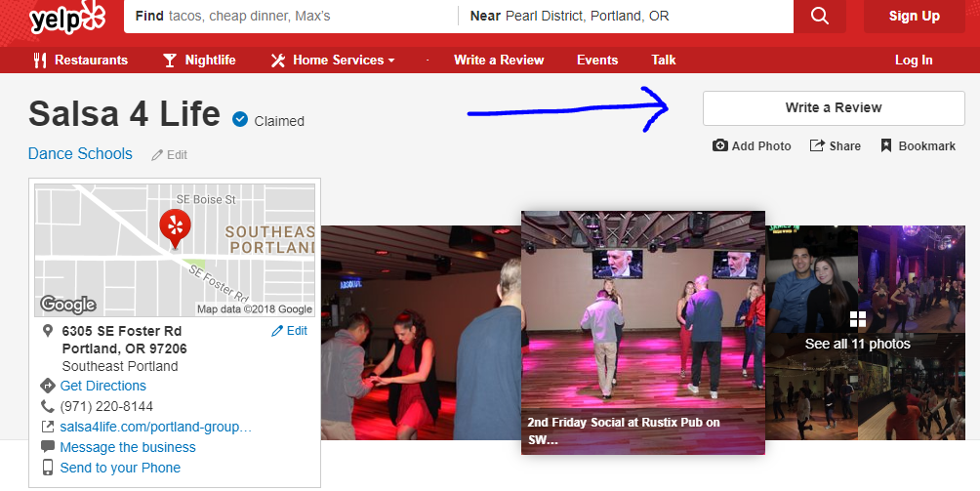Image resolution: width=980 pixels, height=491 pixels.
Task: Click the phone handset icon
Action: [48, 406]
